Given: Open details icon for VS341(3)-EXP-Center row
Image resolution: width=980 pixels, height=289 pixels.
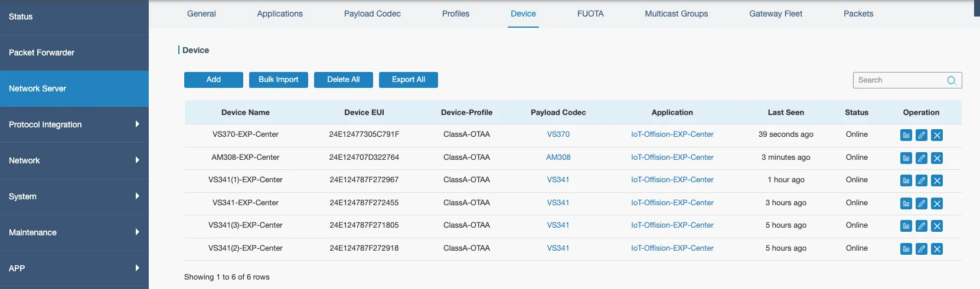Looking at the screenshot, I should click(x=906, y=226).
